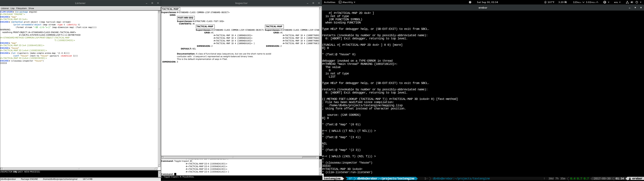The width and height of the screenshot is (644, 181).
Task: Click the wired network icon in top bar
Action: tap(627, 2)
